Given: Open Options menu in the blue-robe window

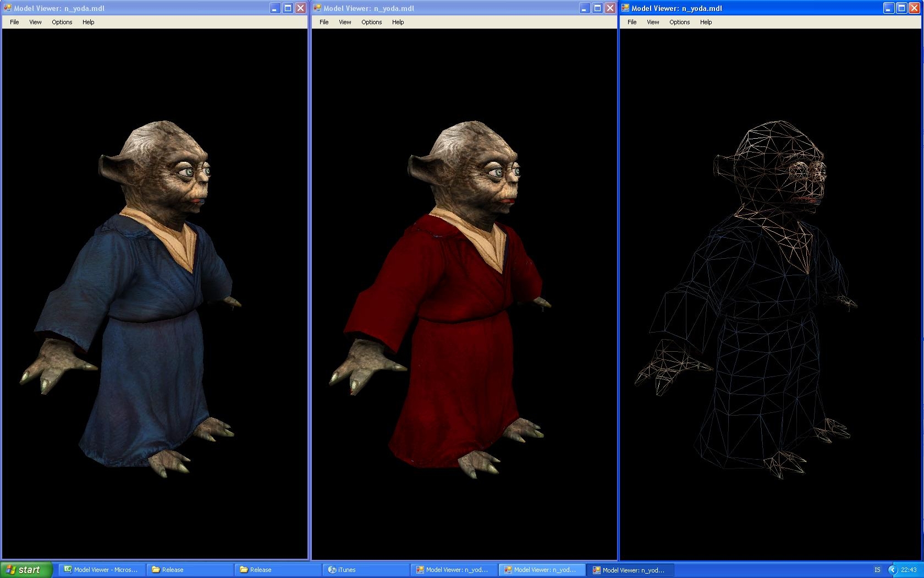Looking at the screenshot, I should (x=62, y=22).
